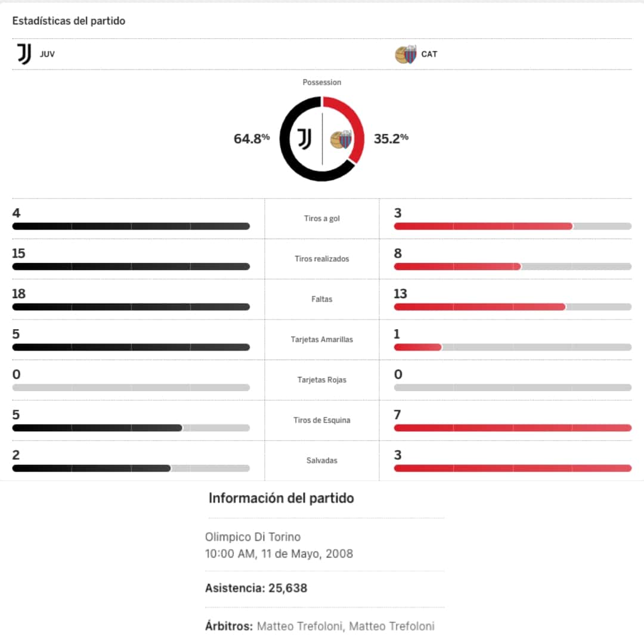Image resolution: width=644 pixels, height=644 pixels.
Task: Click the Juventus logo inside possession donut
Action: tap(304, 139)
